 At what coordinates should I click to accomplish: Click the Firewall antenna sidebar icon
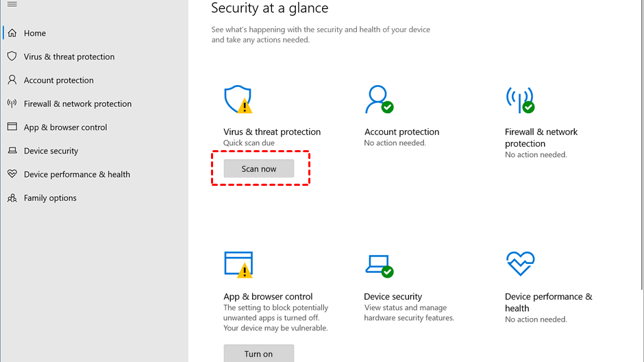pos(12,104)
